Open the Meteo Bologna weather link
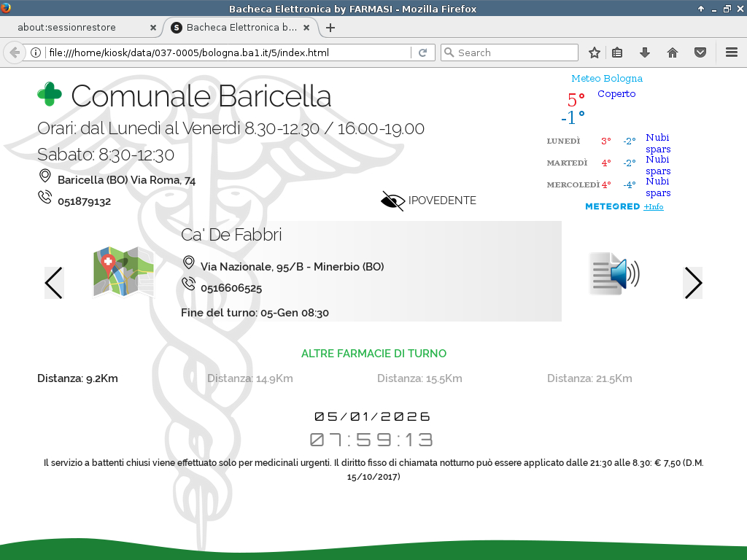This screenshot has height=560, width=747. tap(606, 78)
